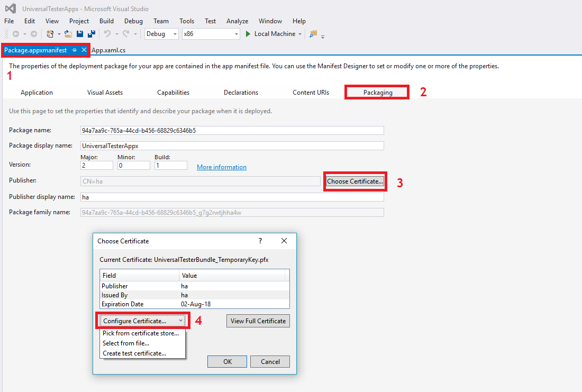Click the Redo icon
Viewport: 582px width, 392px height.
coord(125,33)
